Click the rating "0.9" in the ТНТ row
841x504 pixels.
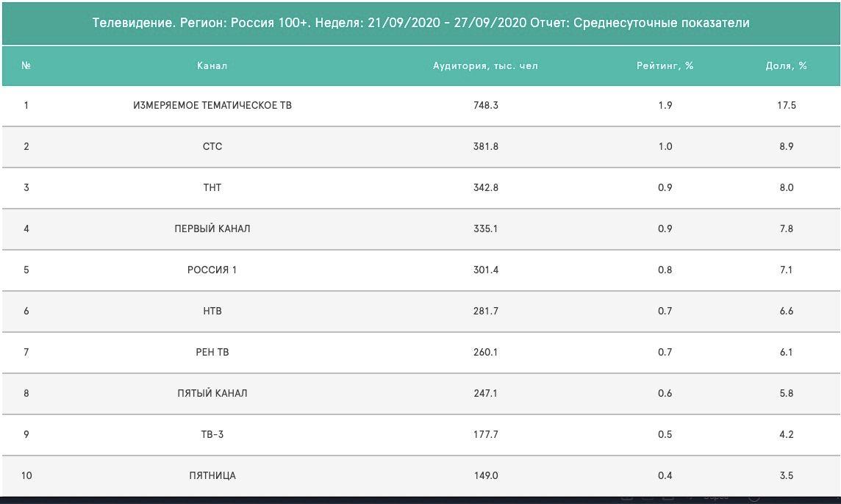click(665, 187)
